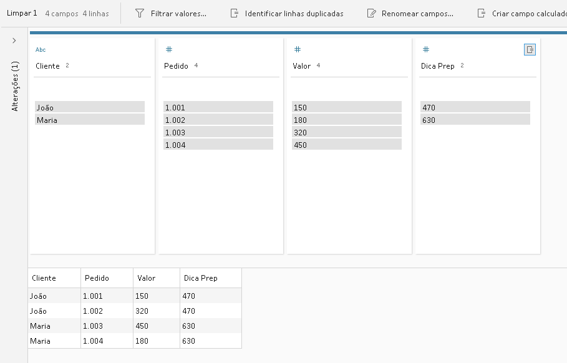Click grid cell 450 in Valor column
Screen dimensions: 567x363
[x=157, y=326]
